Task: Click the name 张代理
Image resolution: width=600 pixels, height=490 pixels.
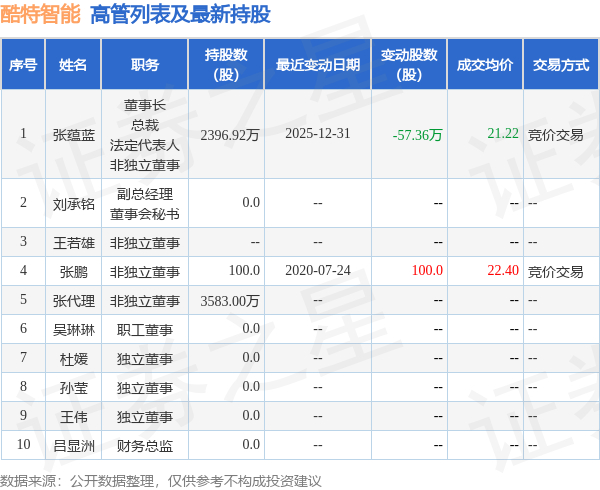Action: [x=73, y=301]
